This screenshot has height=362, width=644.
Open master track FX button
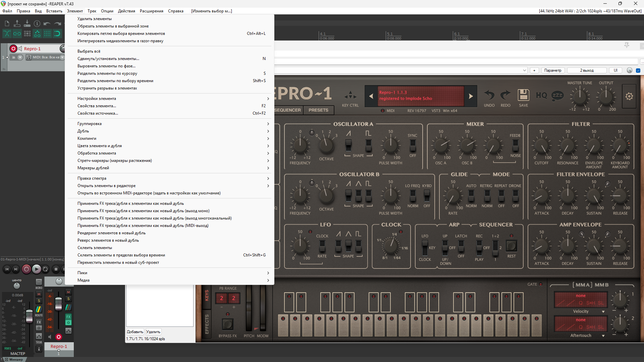tap(39, 322)
